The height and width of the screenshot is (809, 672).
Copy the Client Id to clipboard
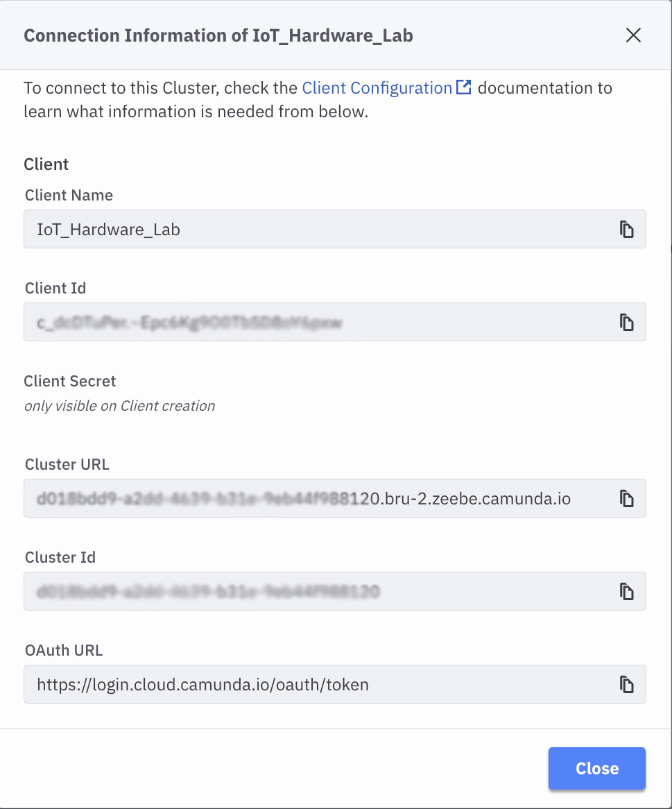coord(626,322)
